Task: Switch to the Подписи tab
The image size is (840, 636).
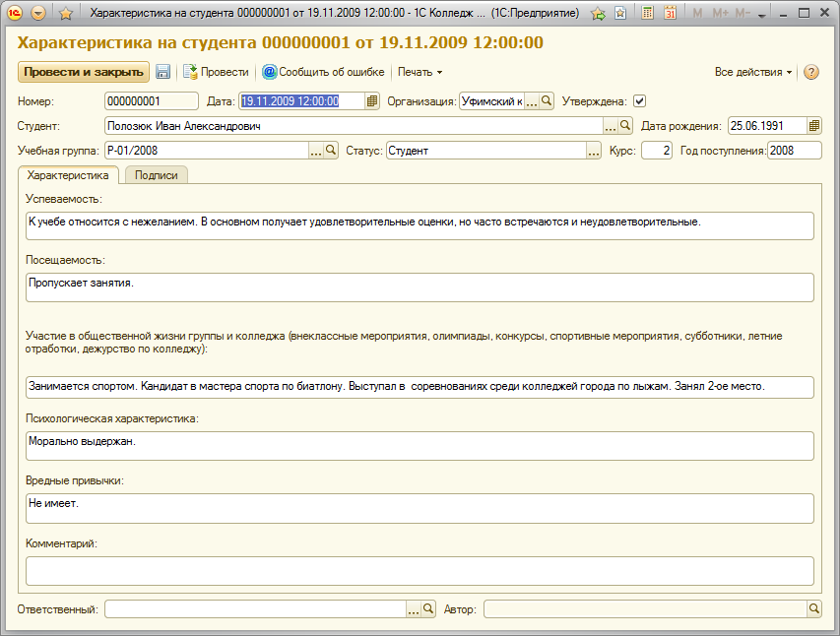Action: coord(156,175)
